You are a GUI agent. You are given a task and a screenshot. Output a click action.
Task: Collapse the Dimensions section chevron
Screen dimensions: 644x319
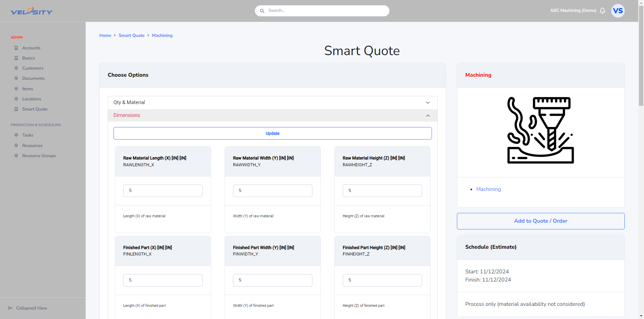click(x=428, y=116)
